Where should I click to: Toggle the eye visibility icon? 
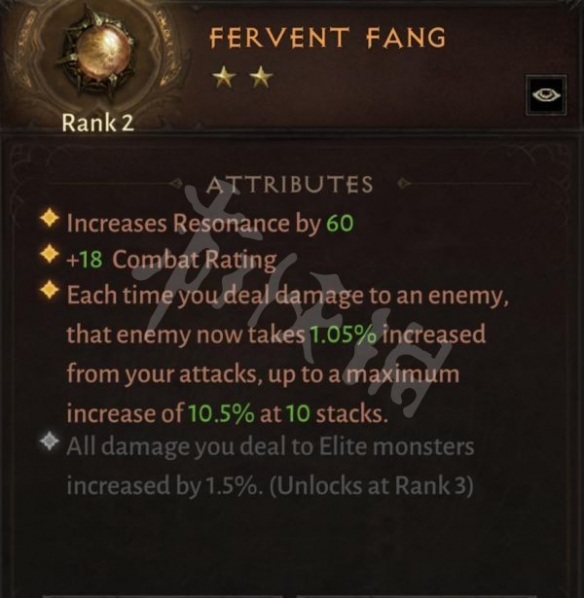pyautogui.click(x=546, y=95)
